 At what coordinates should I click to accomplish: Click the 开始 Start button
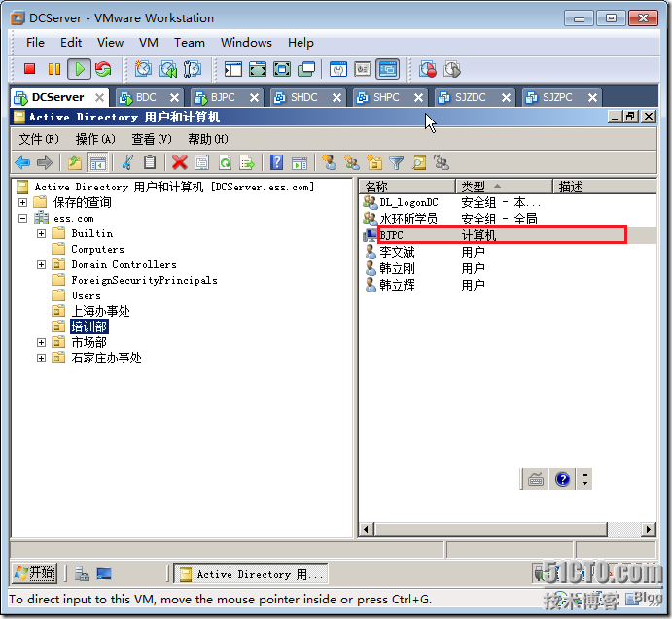point(35,572)
